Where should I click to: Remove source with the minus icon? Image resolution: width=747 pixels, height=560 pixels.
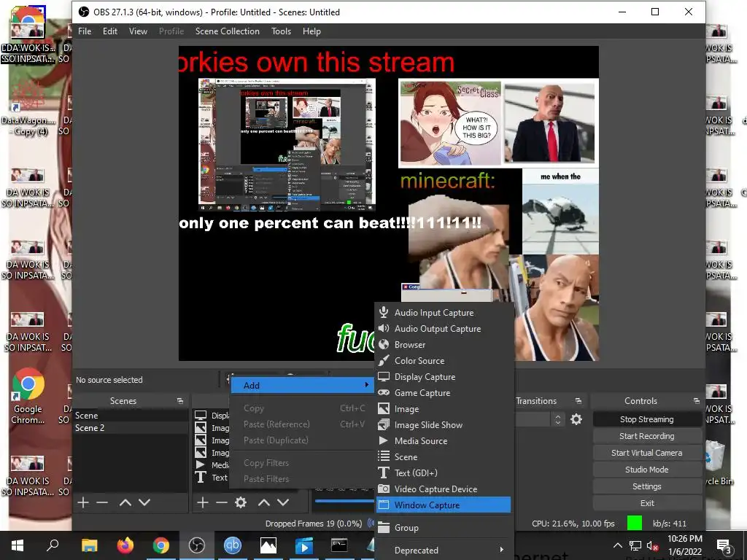click(222, 502)
